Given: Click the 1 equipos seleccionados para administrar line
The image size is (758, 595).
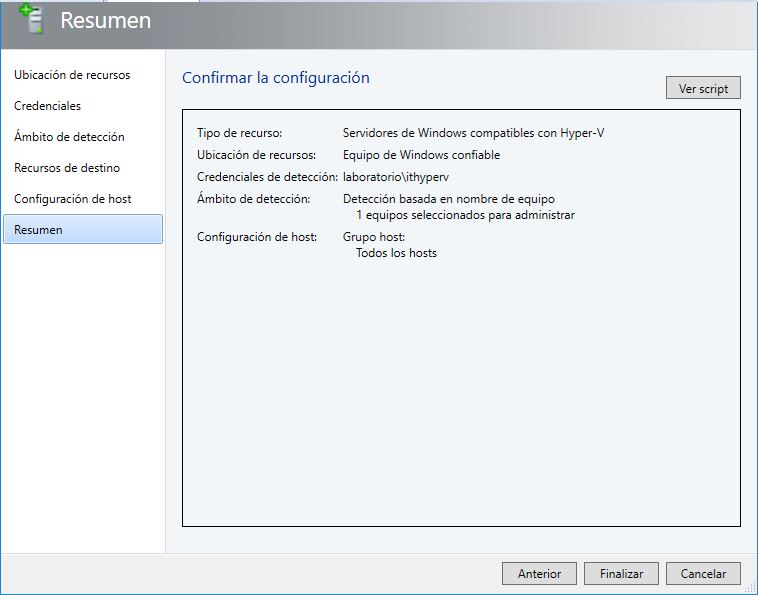Looking at the screenshot, I should coord(465,215).
